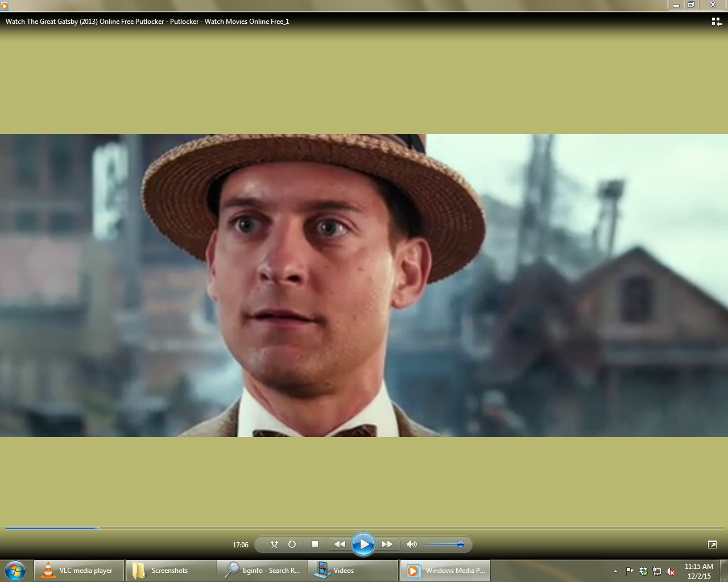
Task: Open the Action Center flag icon
Action: pos(629,571)
